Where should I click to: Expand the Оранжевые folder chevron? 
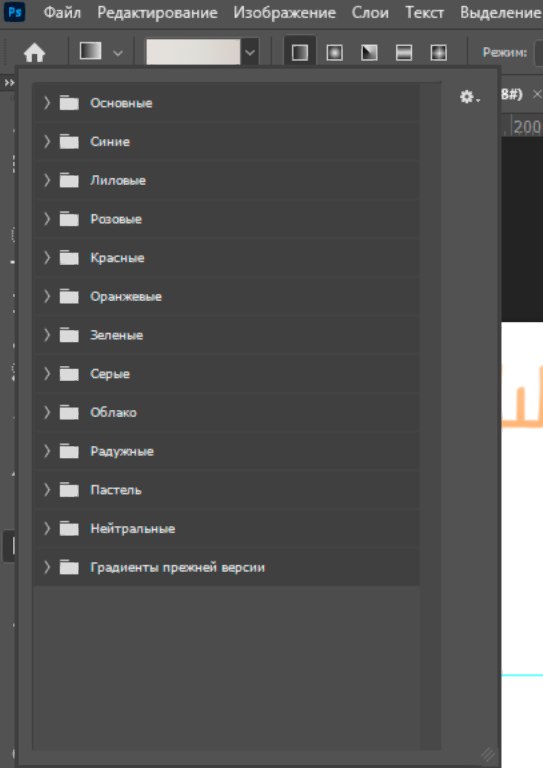click(x=47, y=296)
